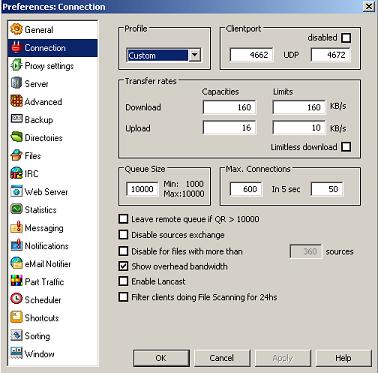Click the Sorting icon
The width and height of the screenshot is (378, 373).
(x=16, y=335)
